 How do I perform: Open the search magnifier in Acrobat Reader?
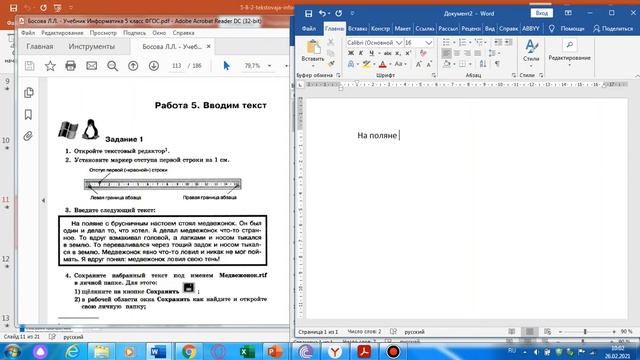point(112,66)
